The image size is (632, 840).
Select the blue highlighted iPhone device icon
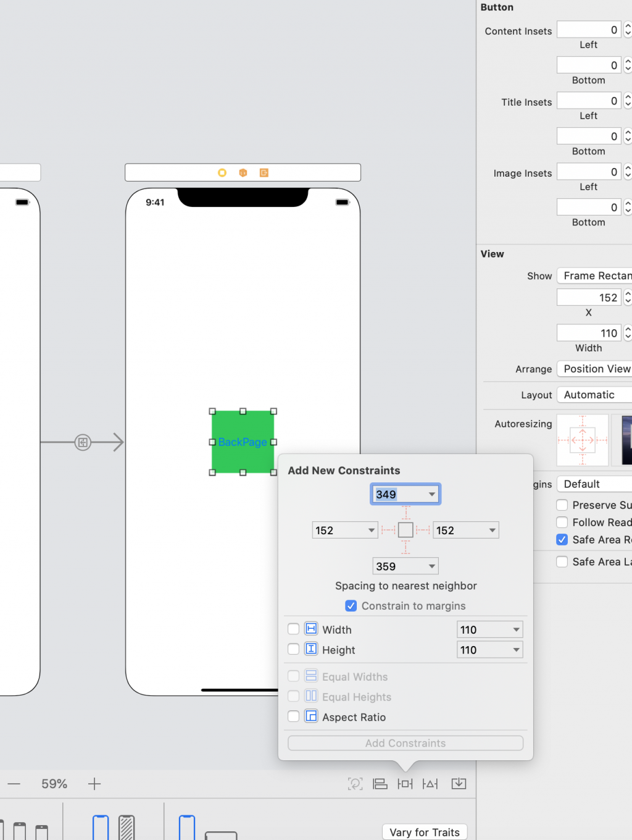(101, 828)
